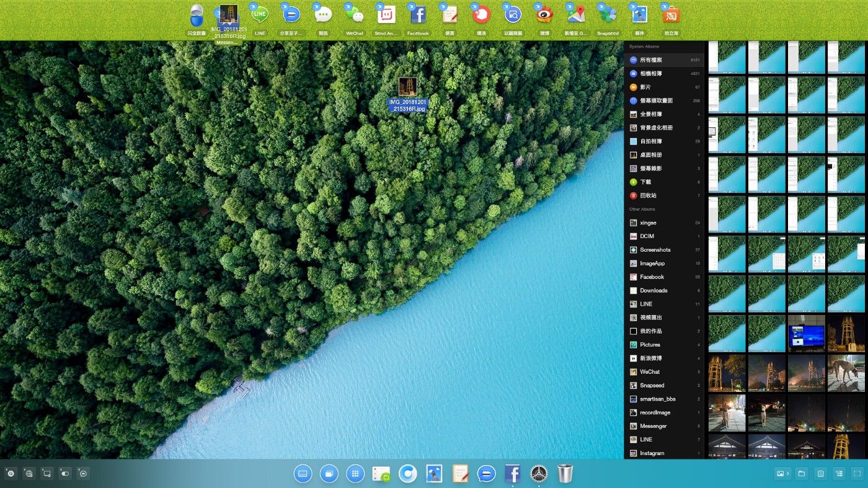This screenshot has width=868, height=488.
Task: Choose the Google Maps 新增至 icon
Action: (575, 15)
